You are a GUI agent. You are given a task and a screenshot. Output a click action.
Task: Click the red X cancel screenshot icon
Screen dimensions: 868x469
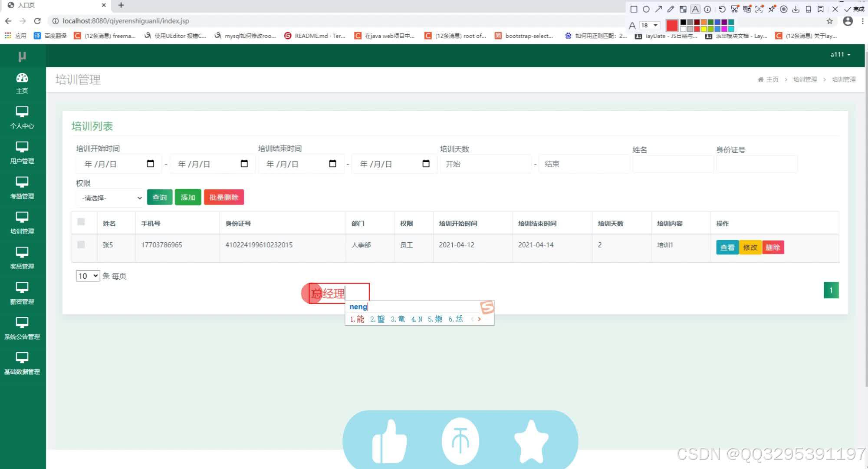pos(835,9)
